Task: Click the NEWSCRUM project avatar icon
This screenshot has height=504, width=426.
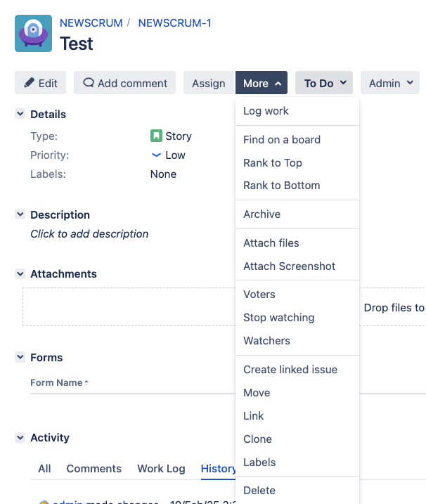Action: [x=33, y=33]
